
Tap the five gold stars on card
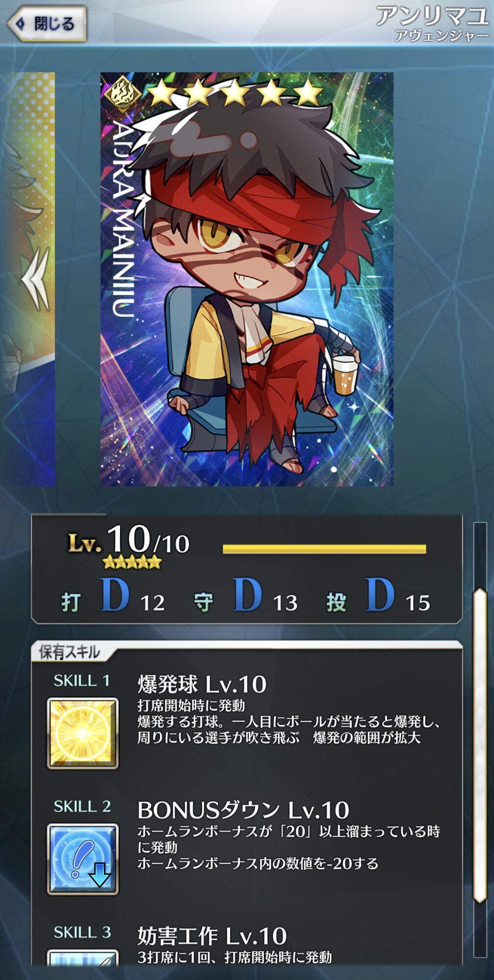click(235, 93)
